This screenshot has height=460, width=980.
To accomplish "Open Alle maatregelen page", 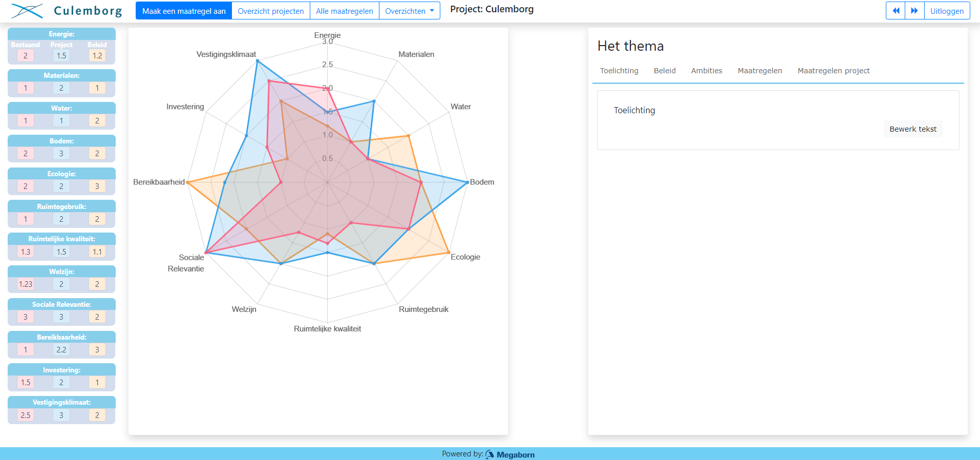I will 345,11.
